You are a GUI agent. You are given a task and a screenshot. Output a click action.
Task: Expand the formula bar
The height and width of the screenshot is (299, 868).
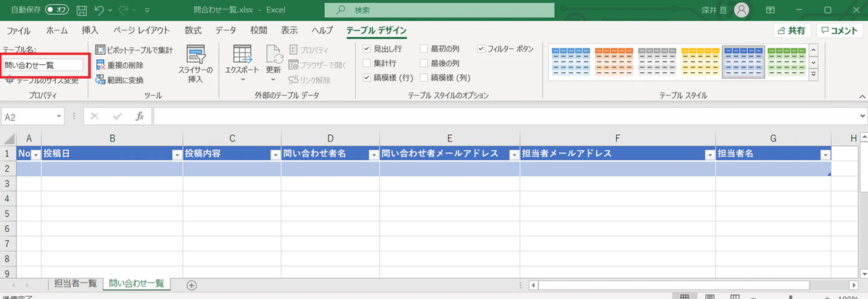(x=861, y=116)
